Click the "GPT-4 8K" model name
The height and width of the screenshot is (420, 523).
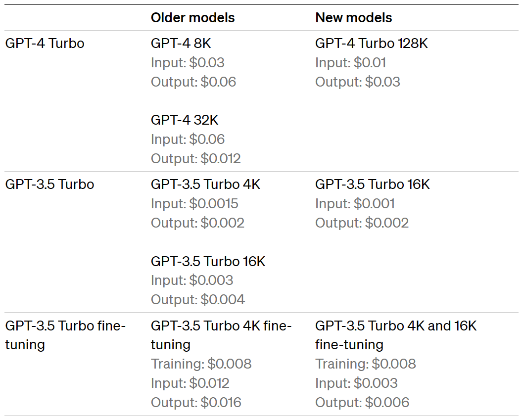tap(181, 44)
